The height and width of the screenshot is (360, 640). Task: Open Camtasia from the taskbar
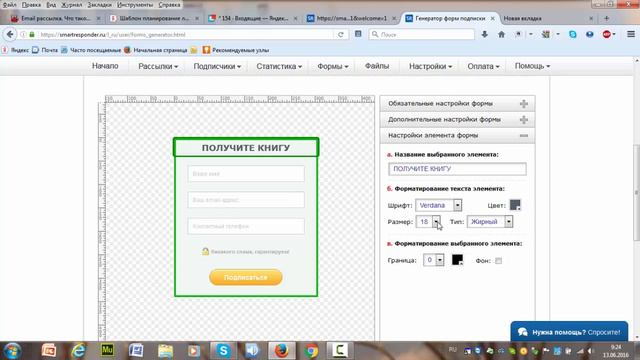[340, 351]
